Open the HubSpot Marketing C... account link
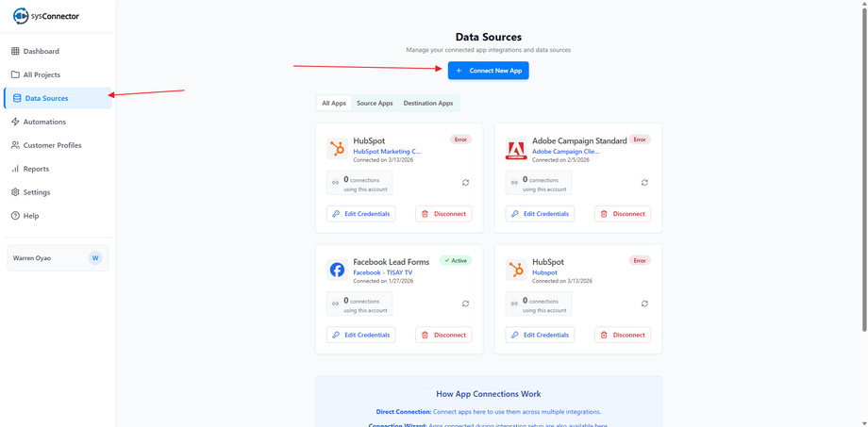This screenshot has height=427, width=868. point(387,151)
